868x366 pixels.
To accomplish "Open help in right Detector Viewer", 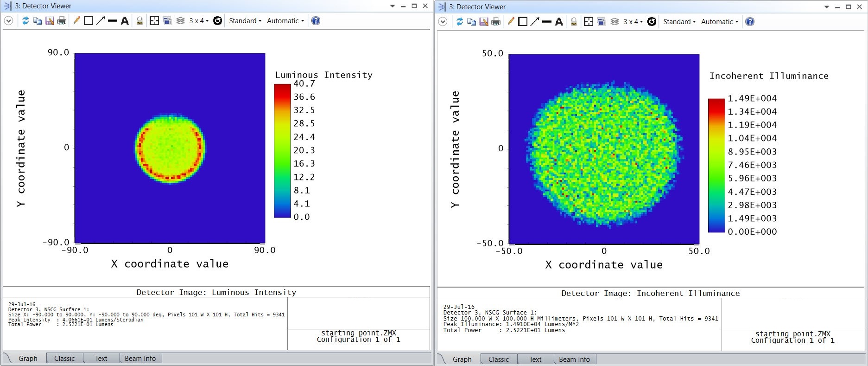I will tap(750, 22).
